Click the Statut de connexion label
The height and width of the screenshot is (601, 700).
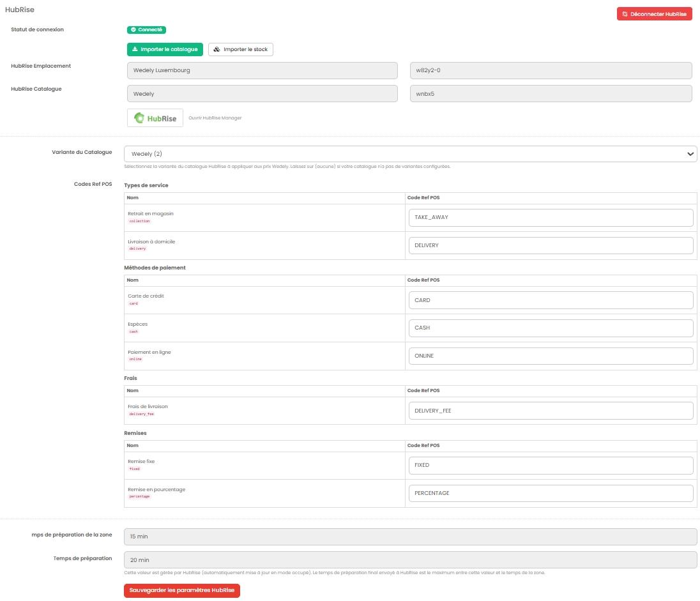pyautogui.click(x=37, y=29)
